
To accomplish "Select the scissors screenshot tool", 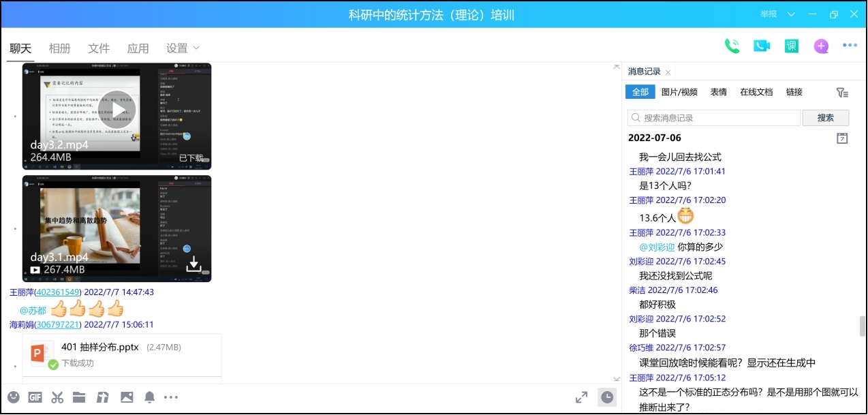I will pos(57,397).
